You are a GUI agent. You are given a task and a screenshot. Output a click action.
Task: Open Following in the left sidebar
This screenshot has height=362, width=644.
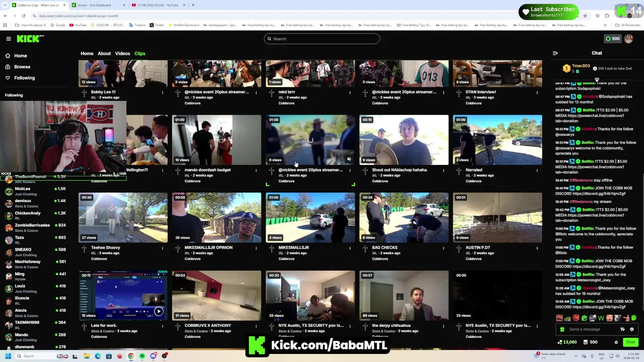click(x=24, y=78)
